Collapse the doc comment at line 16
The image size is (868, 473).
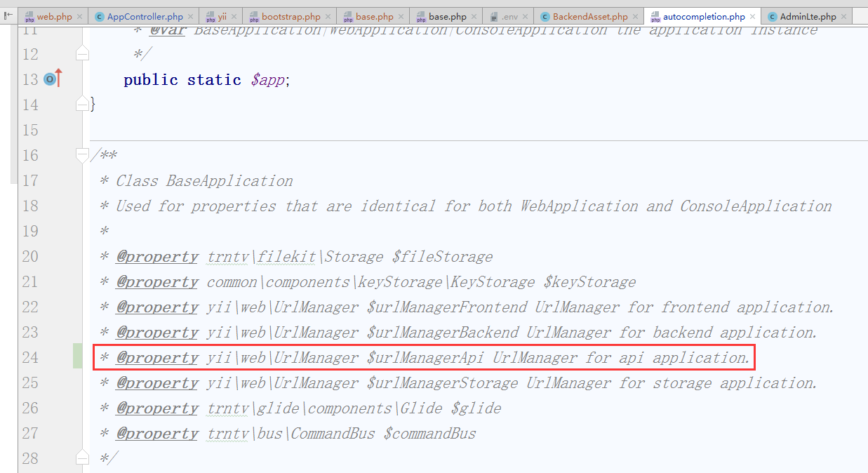(x=83, y=155)
